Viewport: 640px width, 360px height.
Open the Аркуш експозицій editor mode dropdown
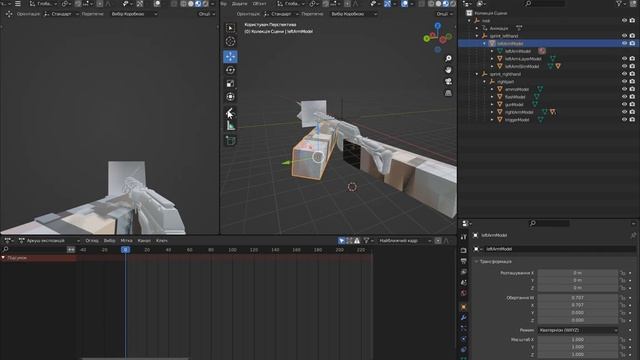coord(49,241)
